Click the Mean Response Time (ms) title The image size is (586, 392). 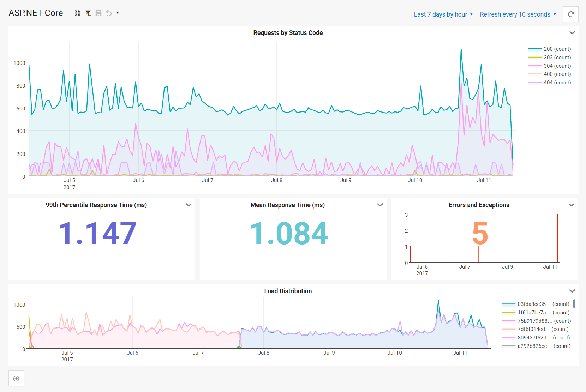pyautogui.click(x=288, y=205)
